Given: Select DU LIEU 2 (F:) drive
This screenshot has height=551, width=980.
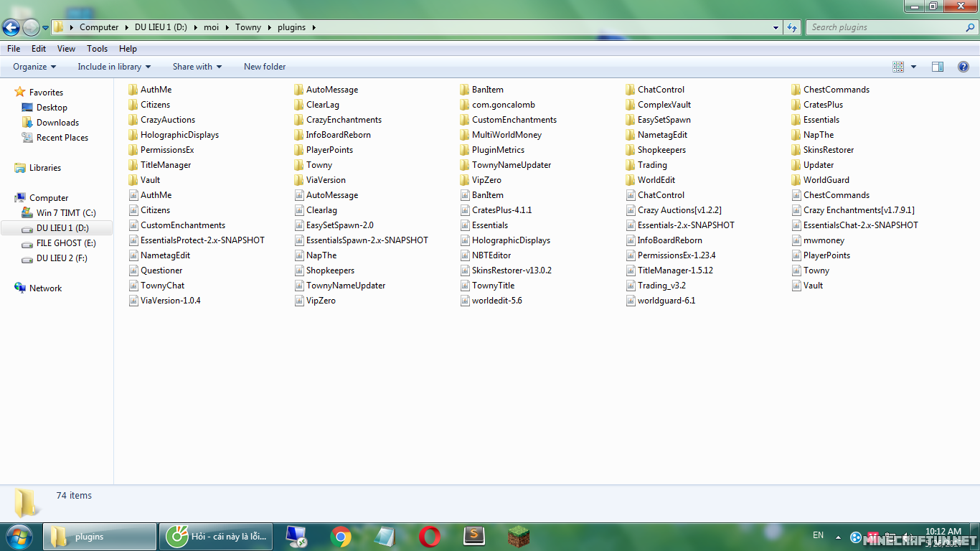Looking at the screenshot, I should pyautogui.click(x=55, y=258).
